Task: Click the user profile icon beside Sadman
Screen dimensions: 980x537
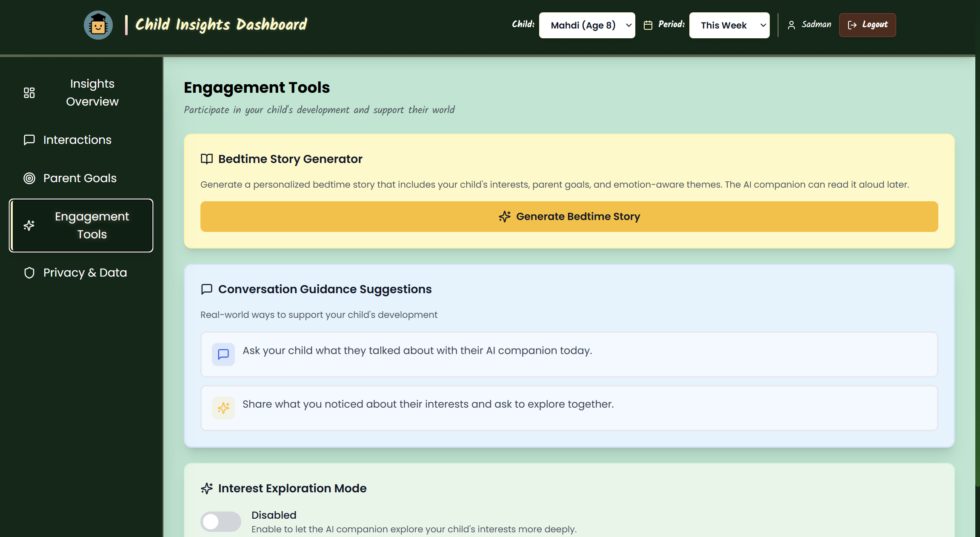Action: (x=791, y=25)
